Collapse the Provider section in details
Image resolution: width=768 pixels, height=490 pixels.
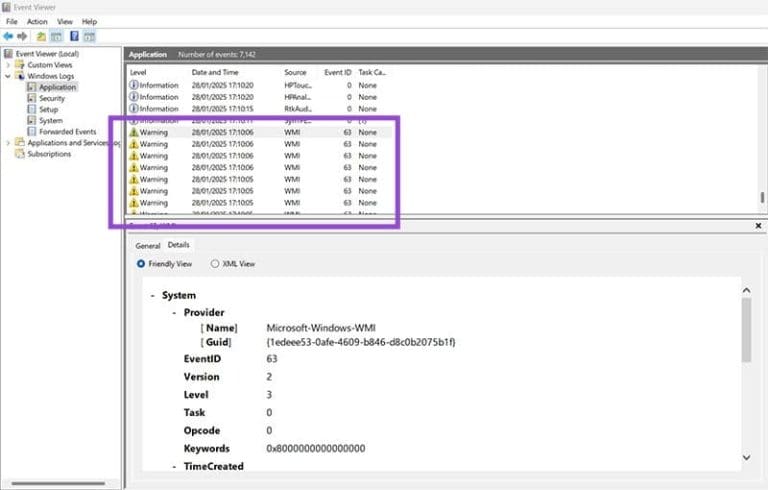pyautogui.click(x=173, y=312)
